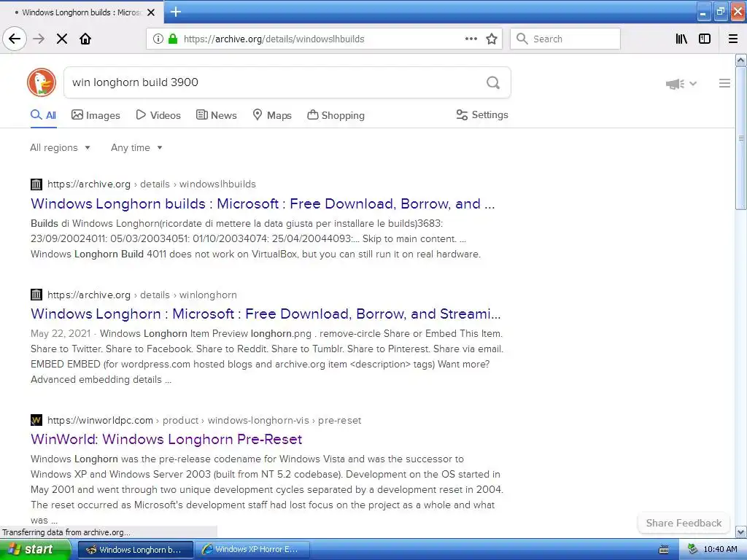Viewport: 747px width, 560px height.
Task: Click the browser toolbar Search box
Action: pos(565,39)
